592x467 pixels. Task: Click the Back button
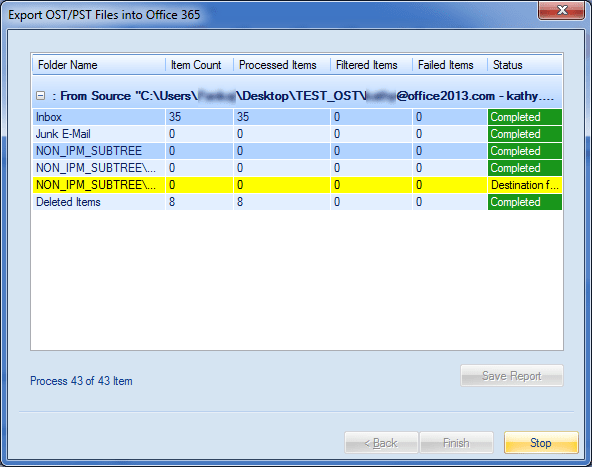(x=381, y=442)
